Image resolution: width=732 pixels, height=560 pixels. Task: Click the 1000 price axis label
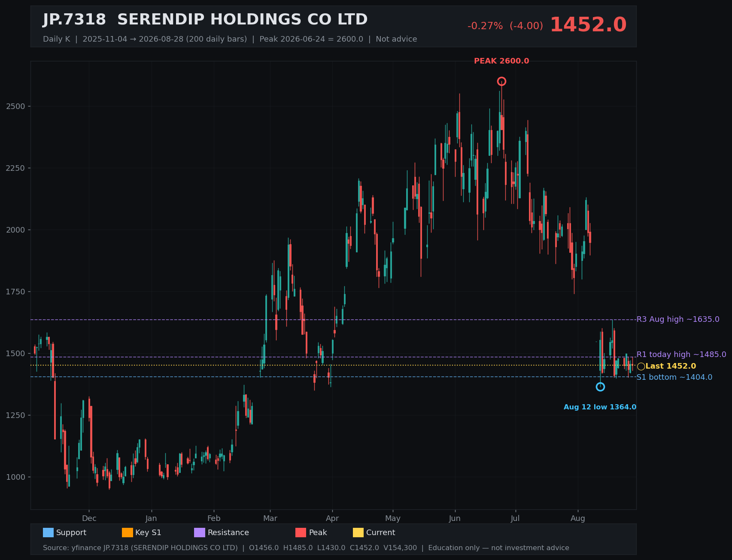tap(15, 477)
